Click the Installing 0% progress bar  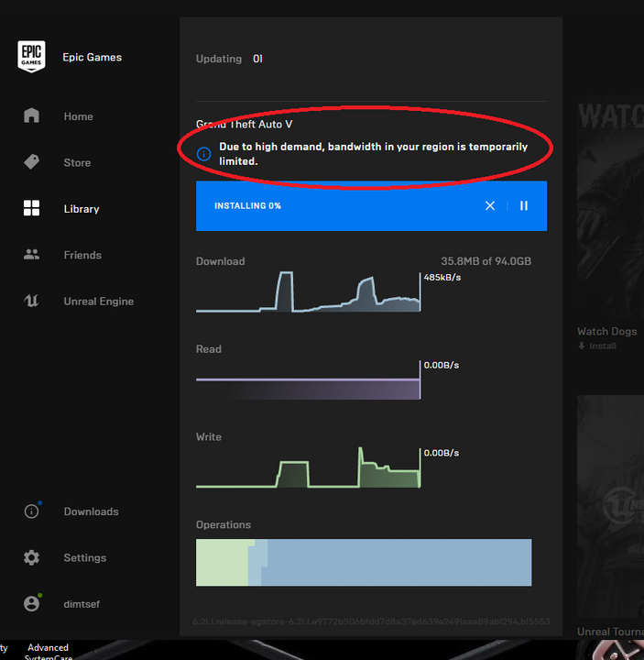[371, 206]
